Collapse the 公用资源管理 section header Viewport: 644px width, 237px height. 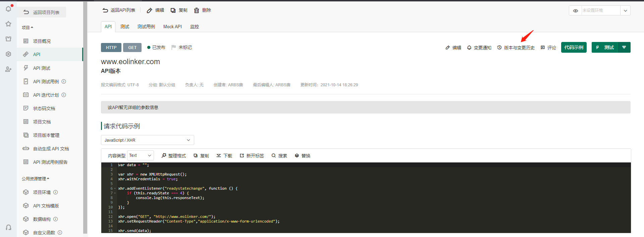click(36, 179)
